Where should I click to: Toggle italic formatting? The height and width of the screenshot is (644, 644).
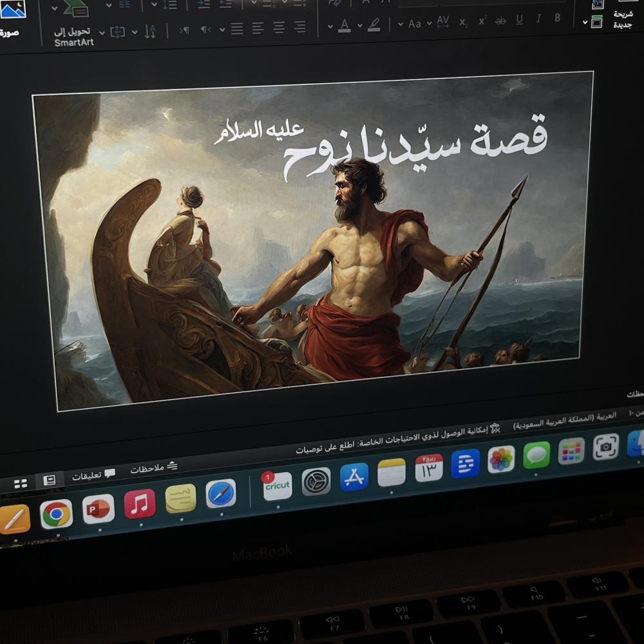(538, 19)
